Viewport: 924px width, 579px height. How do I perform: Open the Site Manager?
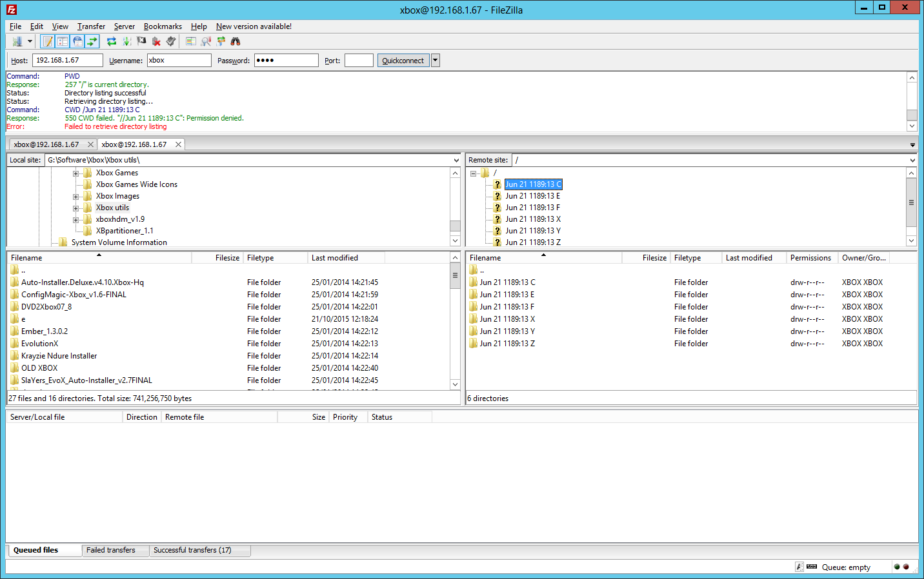17,41
